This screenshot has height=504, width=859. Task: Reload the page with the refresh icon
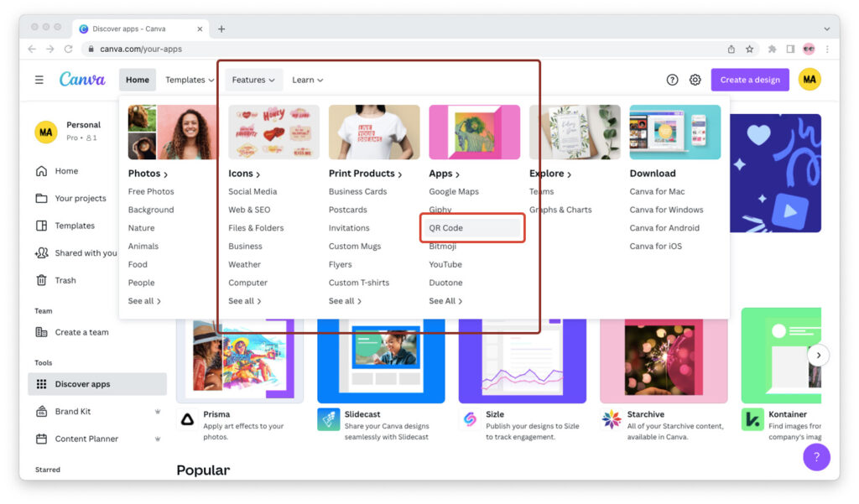[69, 49]
